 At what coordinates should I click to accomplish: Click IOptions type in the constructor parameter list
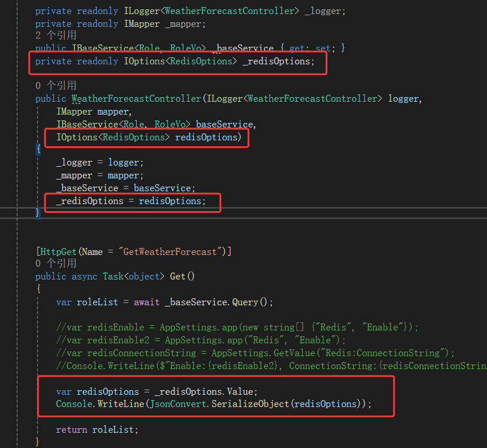click(x=77, y=137)
